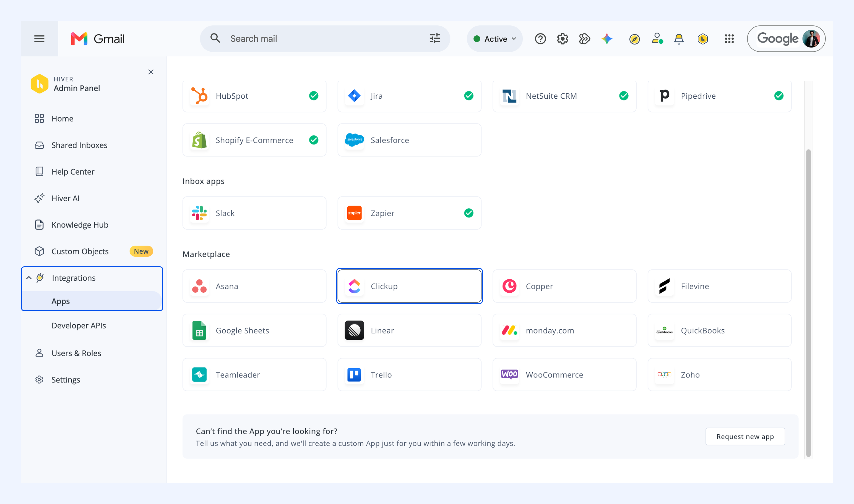This screenshot has height=504, width=854.
Task: Open Developer APIs submenu item
Action: pos(79,325)
